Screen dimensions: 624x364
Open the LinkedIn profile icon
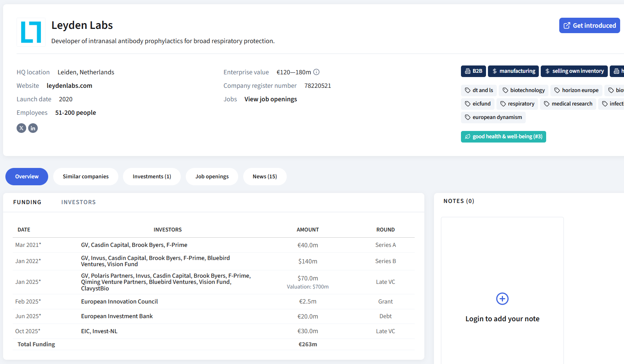(x=33, y=128)
